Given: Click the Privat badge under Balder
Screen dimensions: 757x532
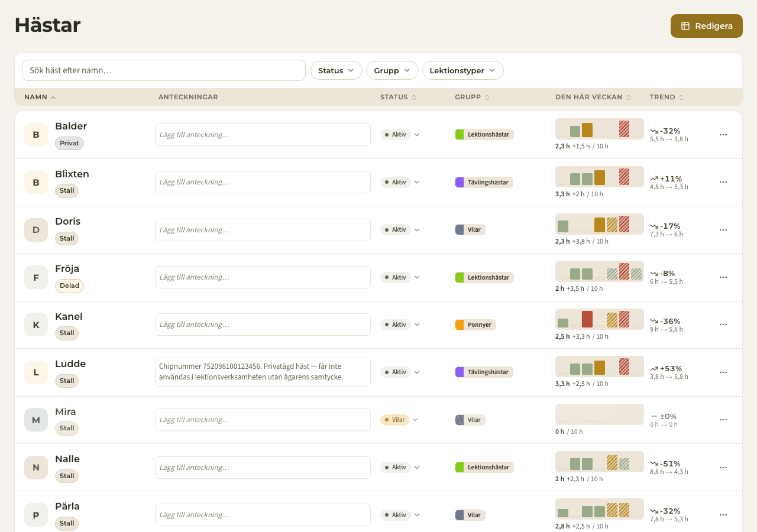Looking at the screenshot, I should (x=69, y=143).
